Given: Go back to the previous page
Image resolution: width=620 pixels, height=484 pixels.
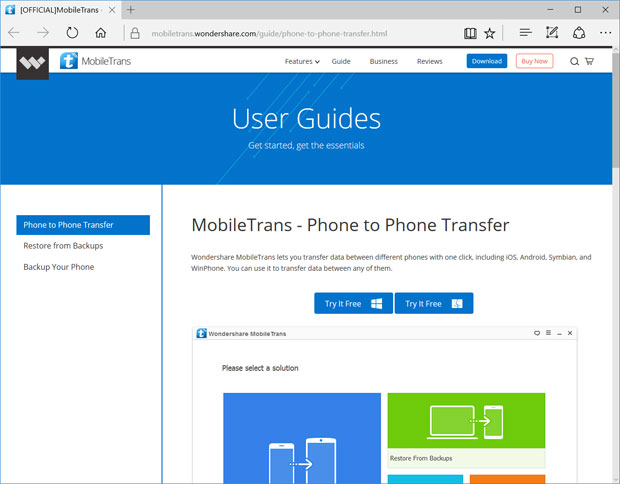Looking at the screenshot, I should [14, 33].
